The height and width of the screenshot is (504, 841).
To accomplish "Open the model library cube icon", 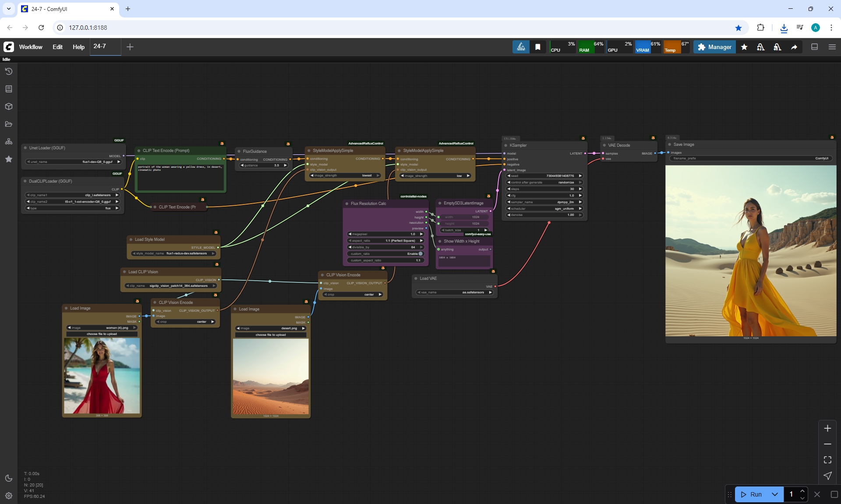I will click(x=9, y=106).
